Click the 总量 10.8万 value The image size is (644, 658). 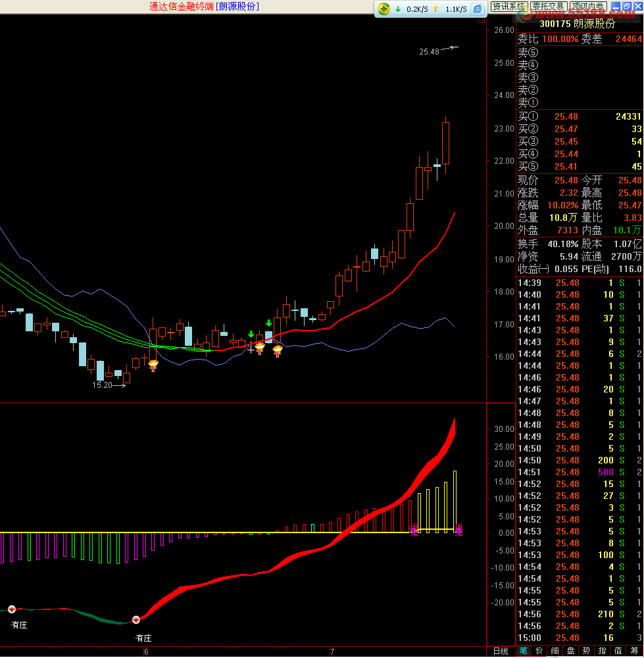point(563,218)
